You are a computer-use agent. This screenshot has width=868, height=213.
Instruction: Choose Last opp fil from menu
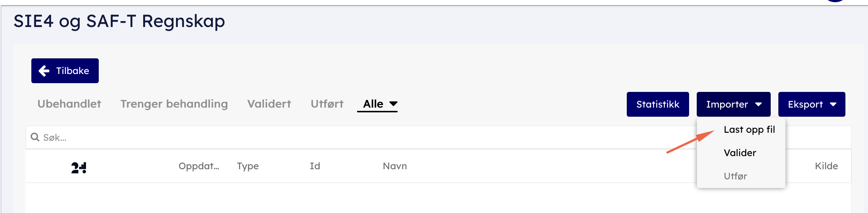point(749,129)
